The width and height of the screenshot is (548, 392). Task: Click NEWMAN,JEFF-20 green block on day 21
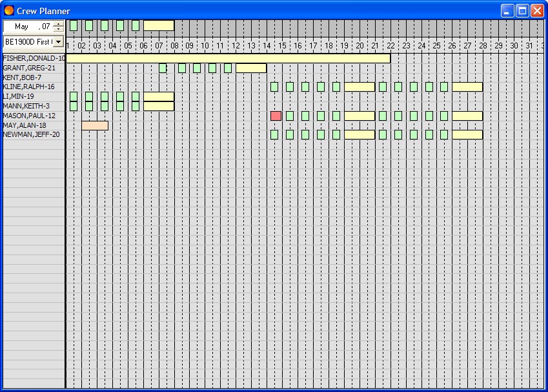pos(383,134)
